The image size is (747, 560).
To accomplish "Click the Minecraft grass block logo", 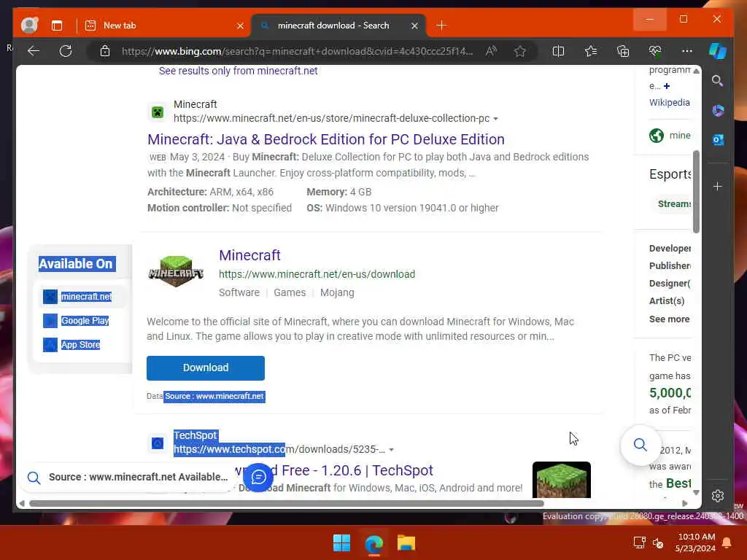I will (176, 271).
